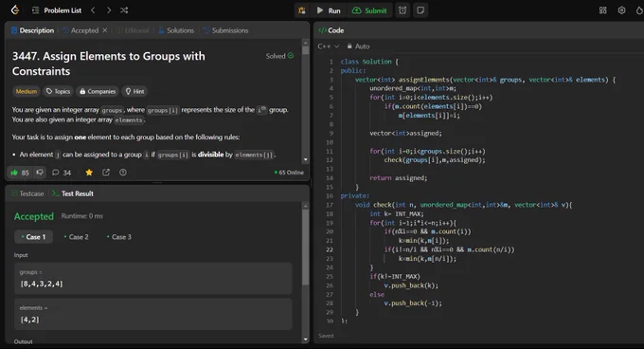Click the 'private:' code line
Image resolution: width=644 pixels, height=349 pixels.
tap(355, 196)
